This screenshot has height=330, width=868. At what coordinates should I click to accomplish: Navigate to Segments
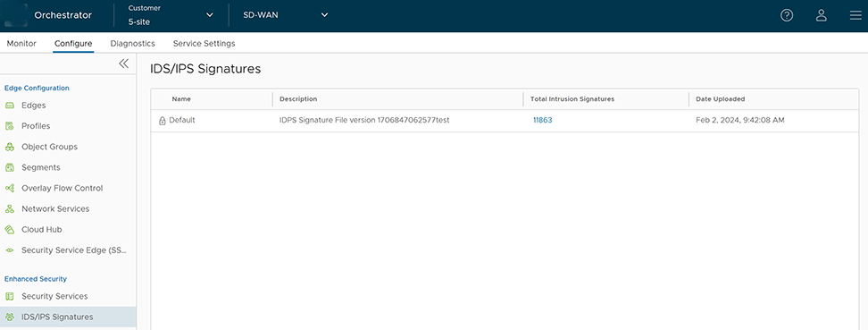[x=41, y=167]
